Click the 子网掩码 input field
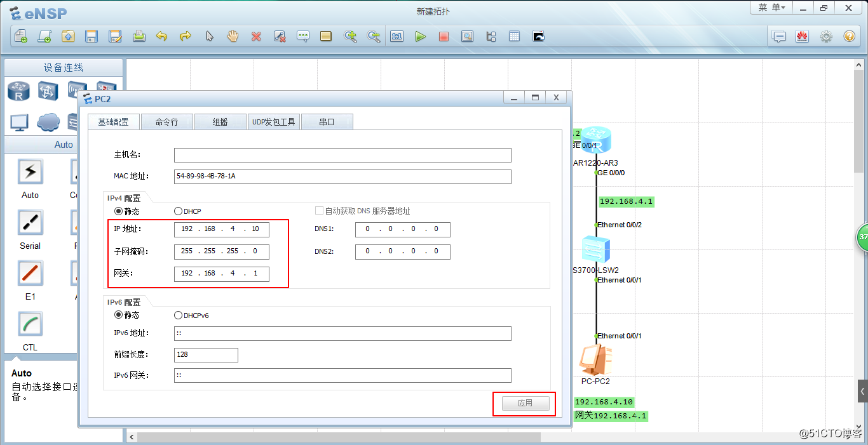868x445 pixels. point(221,251)
